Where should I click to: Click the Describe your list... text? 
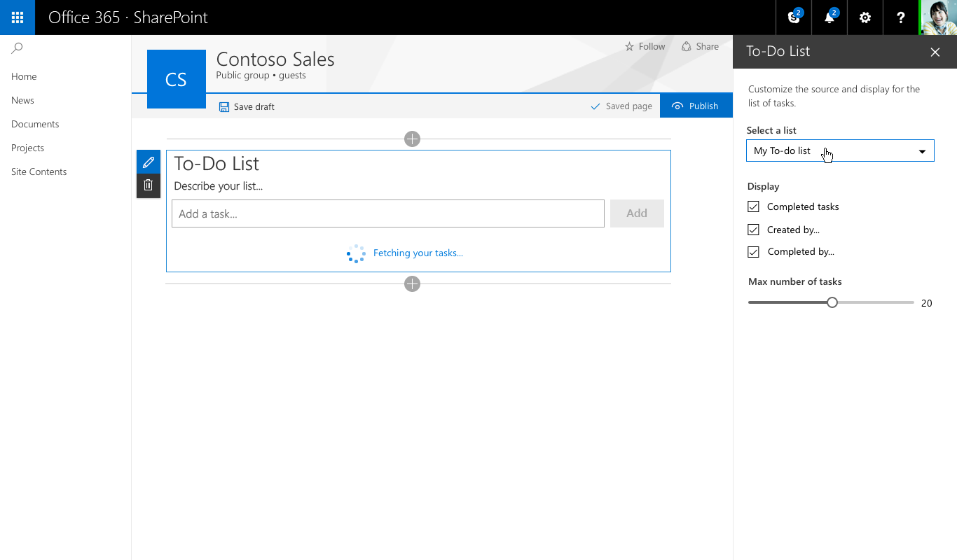(219, 186)
